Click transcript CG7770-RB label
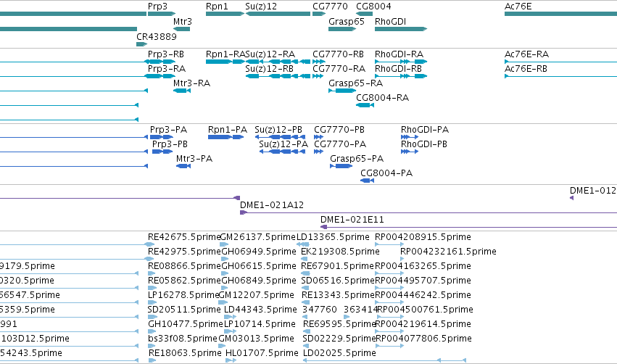 click(x=338, y=54)
